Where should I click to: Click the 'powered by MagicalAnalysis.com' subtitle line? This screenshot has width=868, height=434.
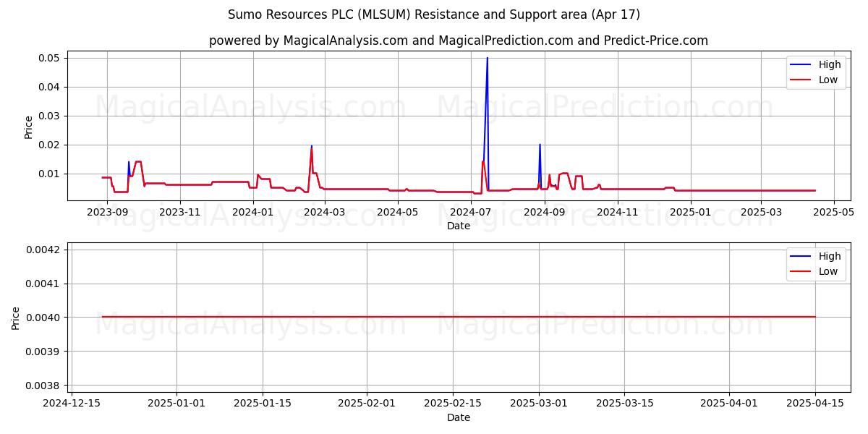pos(459,41)
